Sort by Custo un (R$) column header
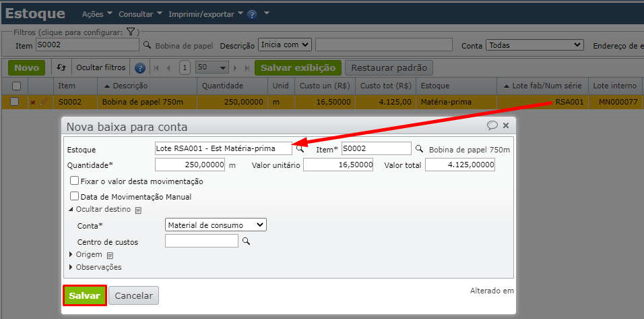Screen dimensions: 644x319 click(x=325, y=86)
